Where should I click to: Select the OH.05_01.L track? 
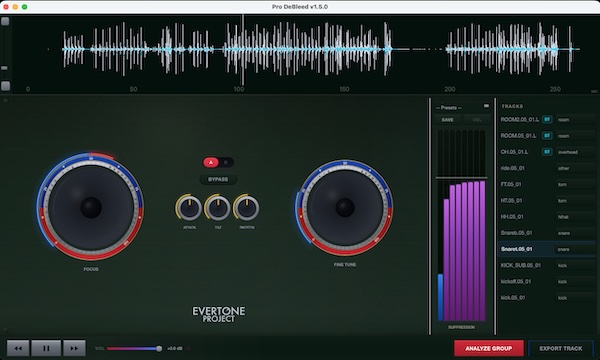[514, 152]
